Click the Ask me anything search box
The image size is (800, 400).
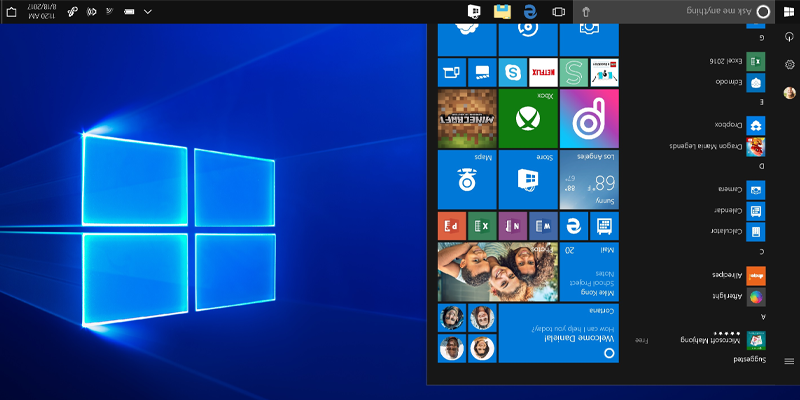point(673,12)
